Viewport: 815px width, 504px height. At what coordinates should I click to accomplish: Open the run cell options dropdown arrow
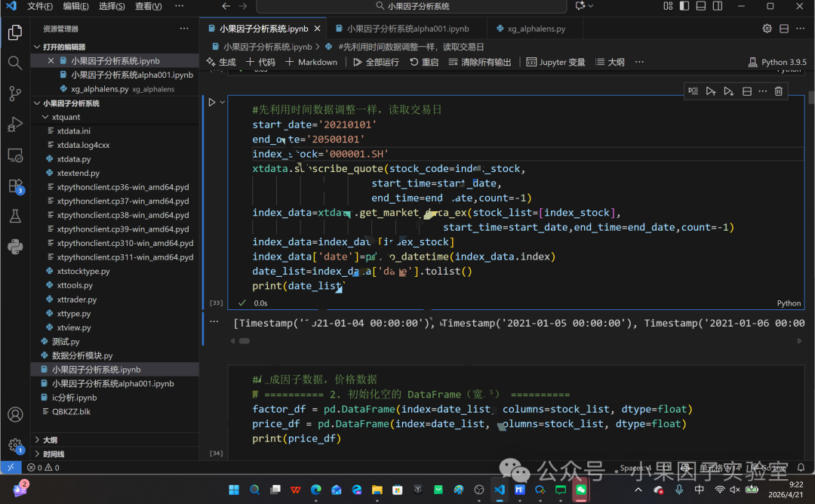(x=223, y=103)
